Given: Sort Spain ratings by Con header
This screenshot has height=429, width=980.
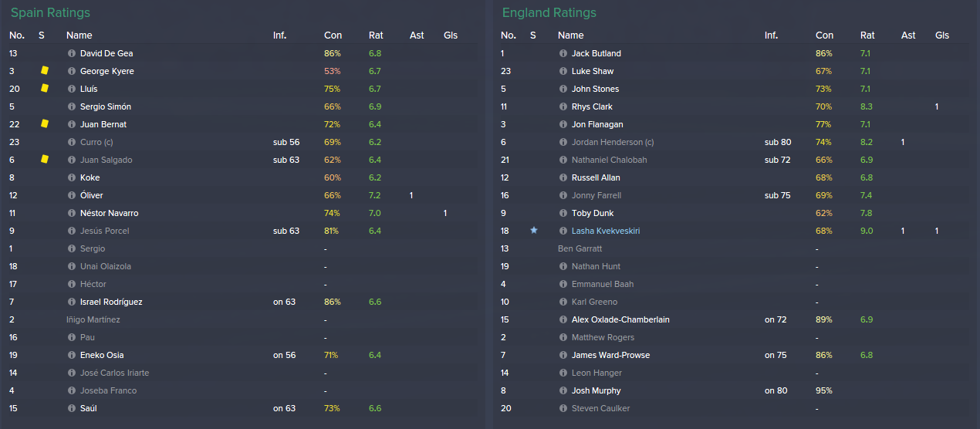Looking at the screenshot, I should 333,35.
